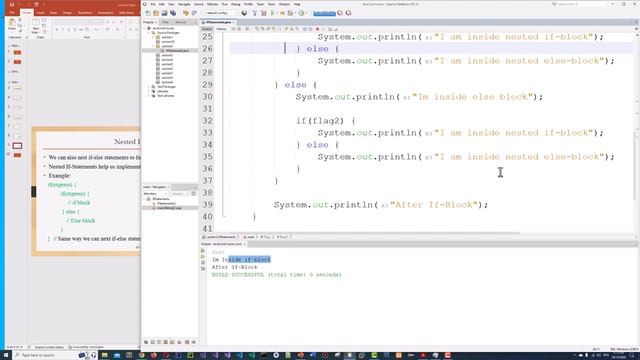Click Clean and Build Project icon
Viewport: 640px width, 360px height.
(x=263, y=13)
